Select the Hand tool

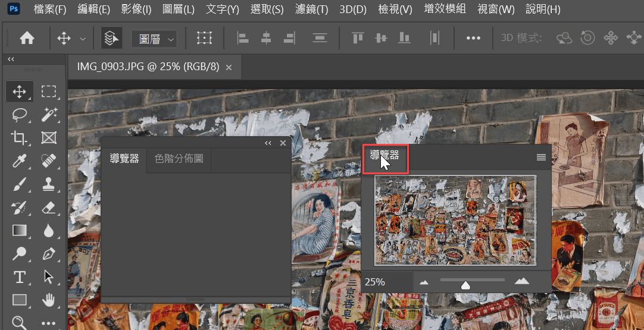click(x=49, y=300)
